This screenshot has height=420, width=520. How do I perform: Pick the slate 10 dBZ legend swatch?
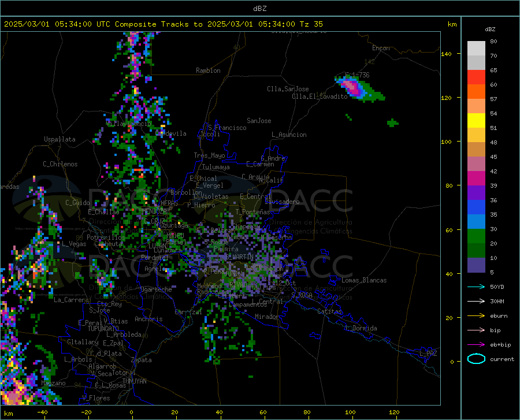click(x=476, y=265)
